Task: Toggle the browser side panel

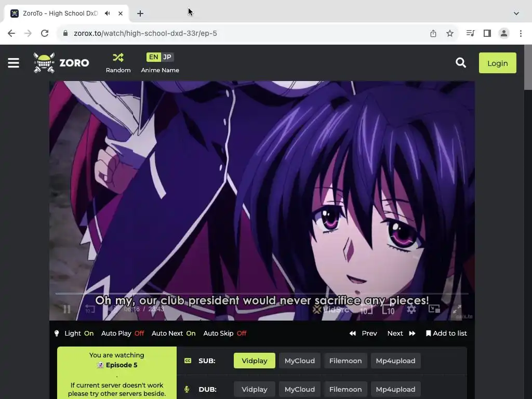Action: pyautogui.click(x=487, y=33)
